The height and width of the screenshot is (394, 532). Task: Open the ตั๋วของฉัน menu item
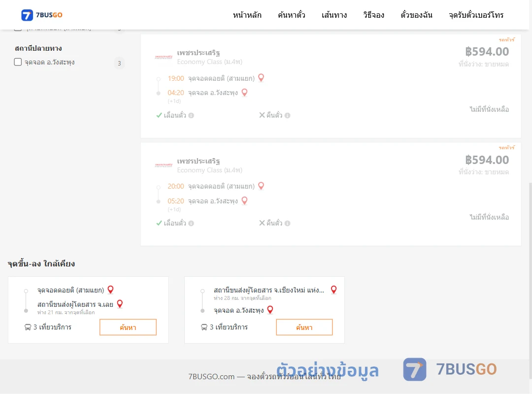416,15
